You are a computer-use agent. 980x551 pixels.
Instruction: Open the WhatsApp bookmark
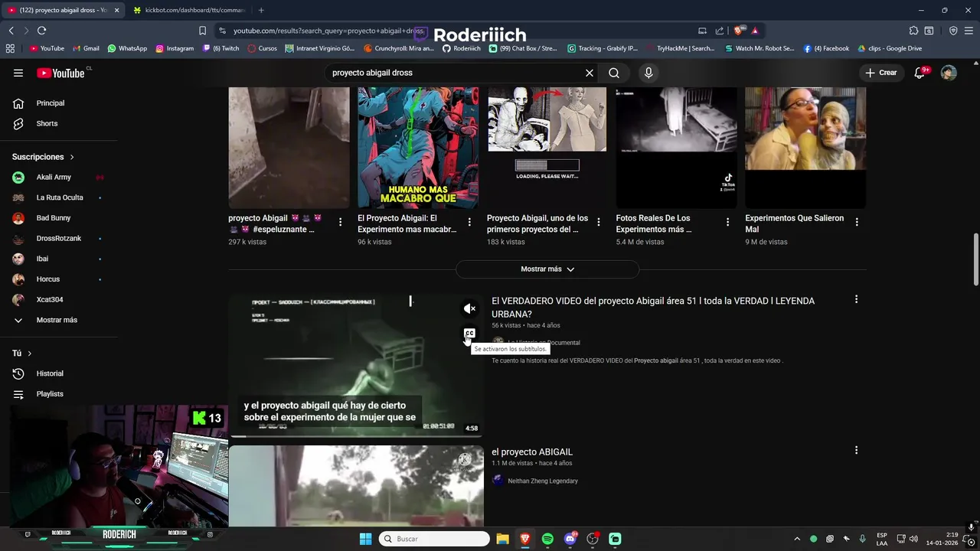coord(127,48)
